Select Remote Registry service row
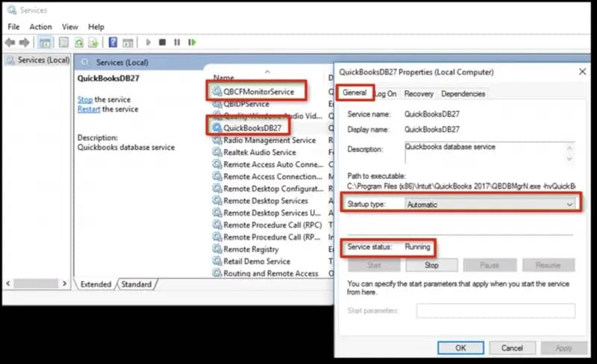597x364 pixels. (251, 249)
